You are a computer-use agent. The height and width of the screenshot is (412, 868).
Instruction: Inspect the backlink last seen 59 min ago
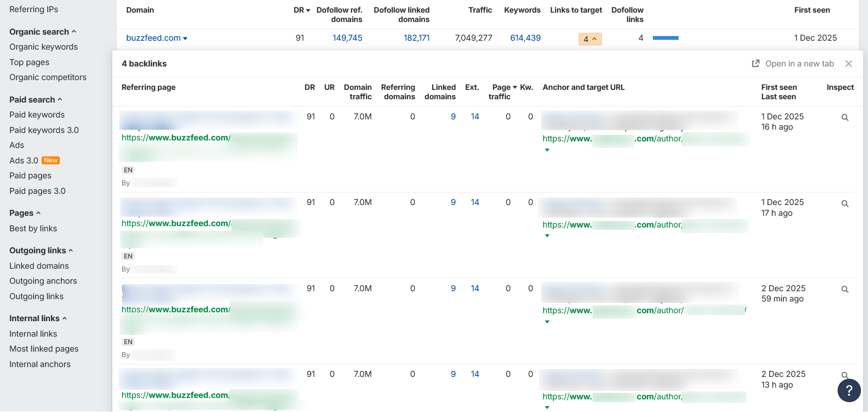coord(845,289)
